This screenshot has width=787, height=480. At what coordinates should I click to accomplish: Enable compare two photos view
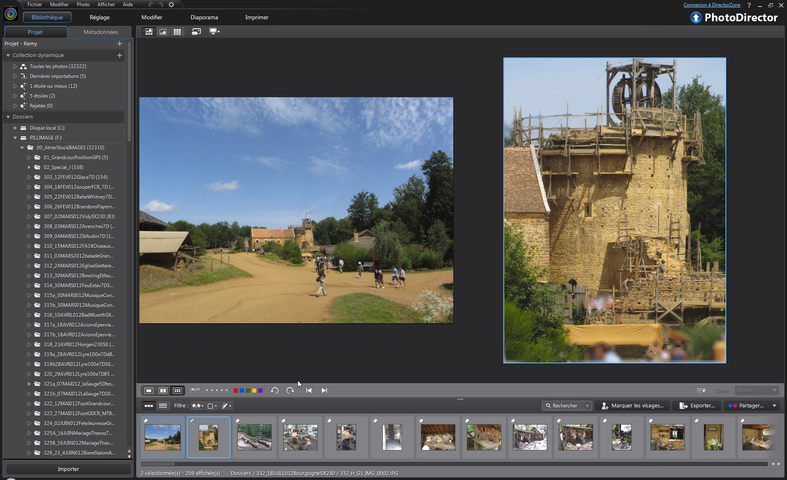(163, 390)
